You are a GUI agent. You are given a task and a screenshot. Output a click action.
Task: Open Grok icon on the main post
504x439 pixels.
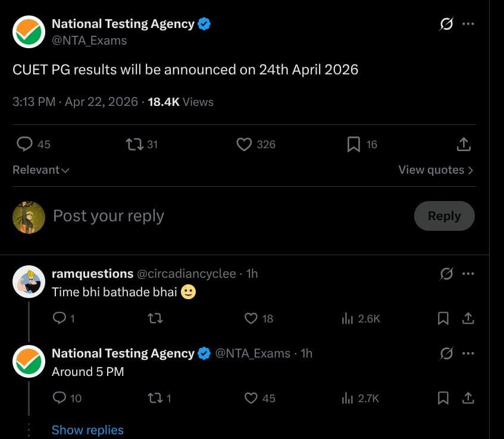(x=446, y=24)
